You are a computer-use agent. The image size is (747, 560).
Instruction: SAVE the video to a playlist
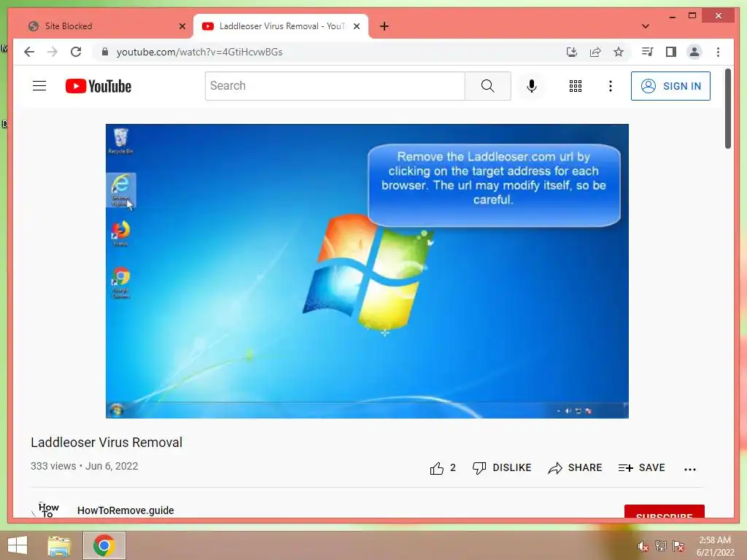click(642, 468)
